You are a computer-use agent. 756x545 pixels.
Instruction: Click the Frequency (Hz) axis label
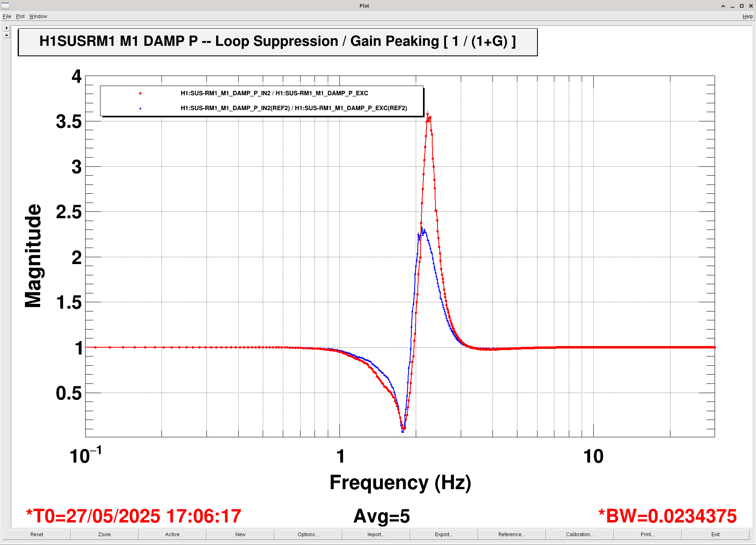point(400,482)
